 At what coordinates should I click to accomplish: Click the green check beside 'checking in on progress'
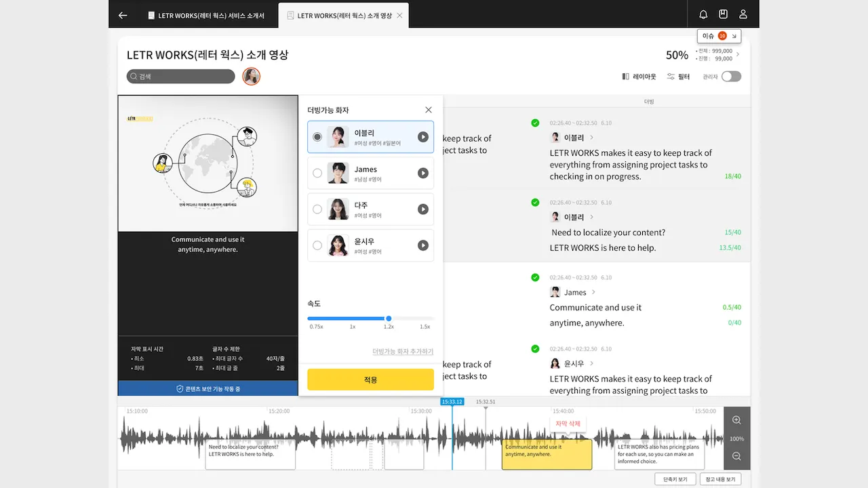[x=535, y=123]
